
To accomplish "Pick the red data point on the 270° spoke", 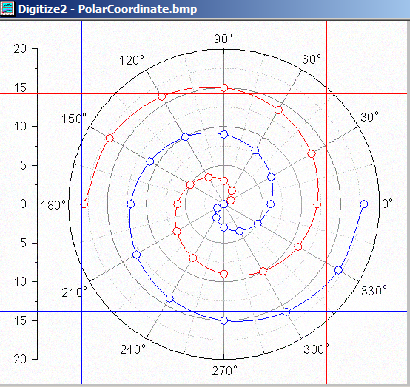I will point(224,274).
